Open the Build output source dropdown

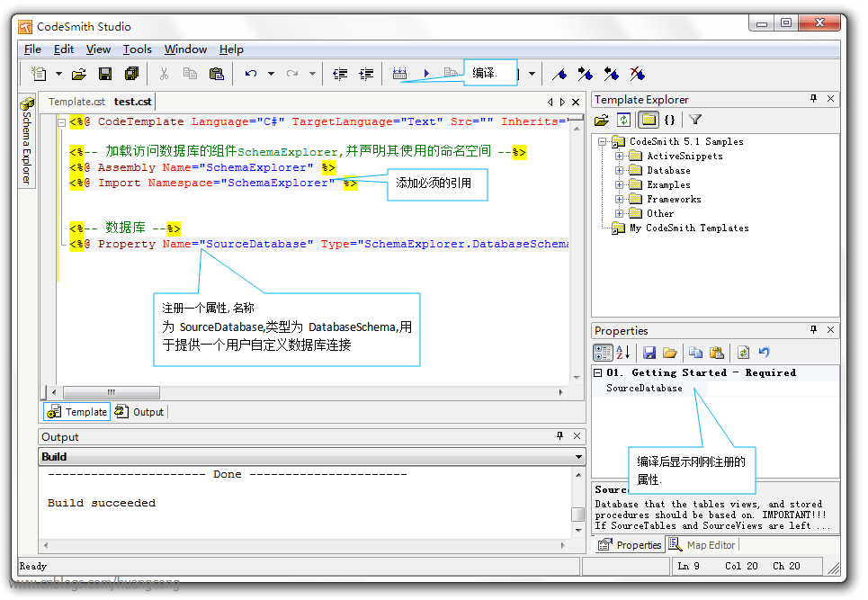578,457
